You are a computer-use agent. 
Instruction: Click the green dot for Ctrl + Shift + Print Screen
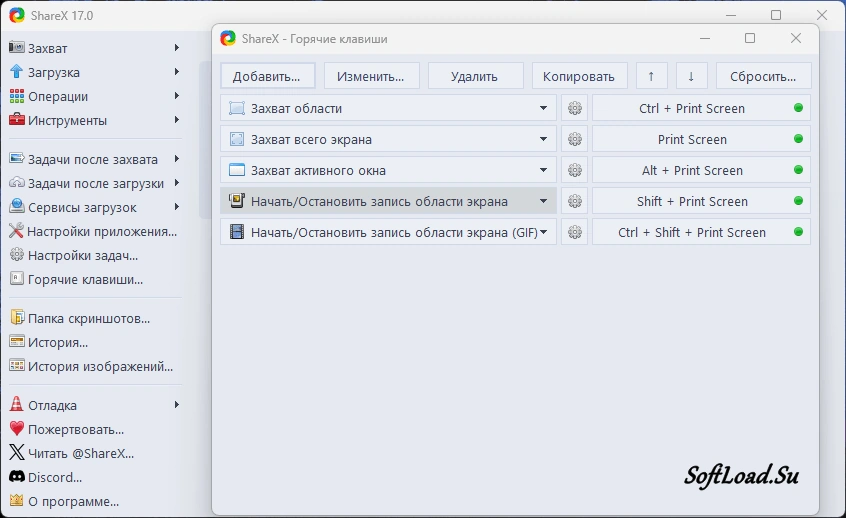(x=799, y=232)
